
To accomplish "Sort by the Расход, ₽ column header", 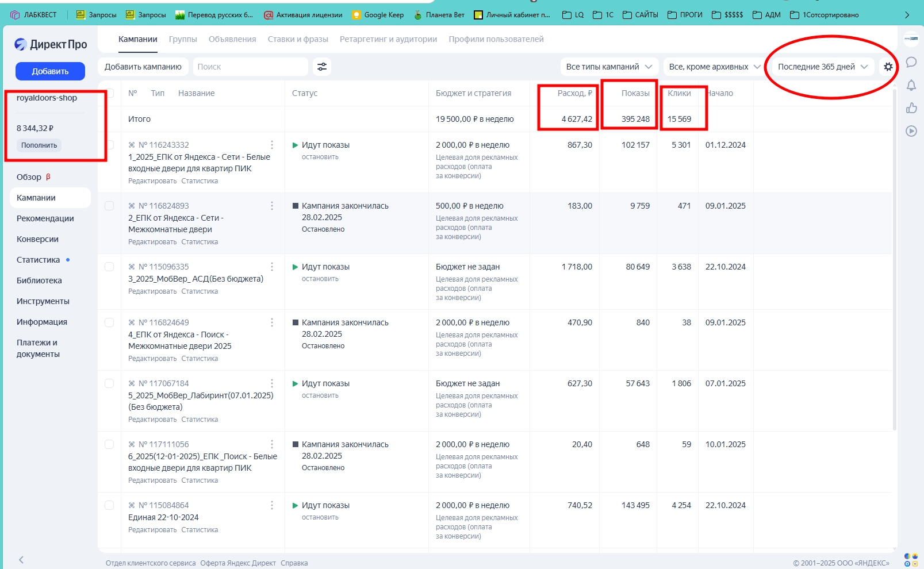I will (574, 93).
